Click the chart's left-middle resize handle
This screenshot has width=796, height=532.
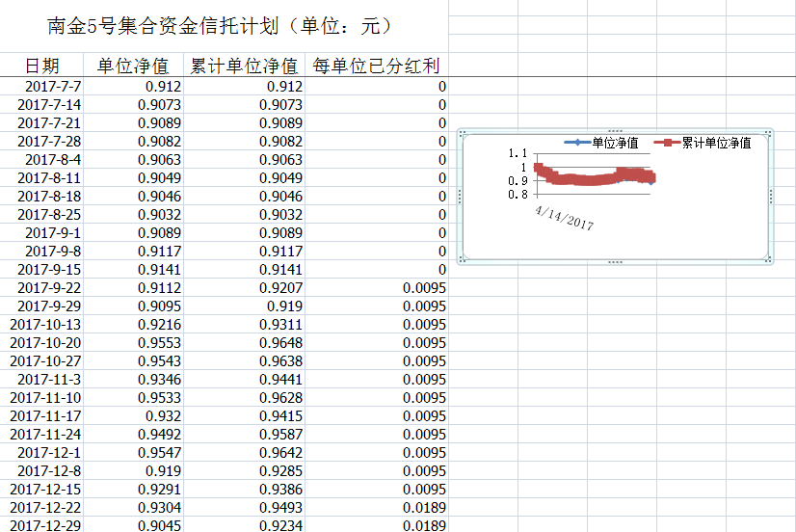tap(460, 196)
